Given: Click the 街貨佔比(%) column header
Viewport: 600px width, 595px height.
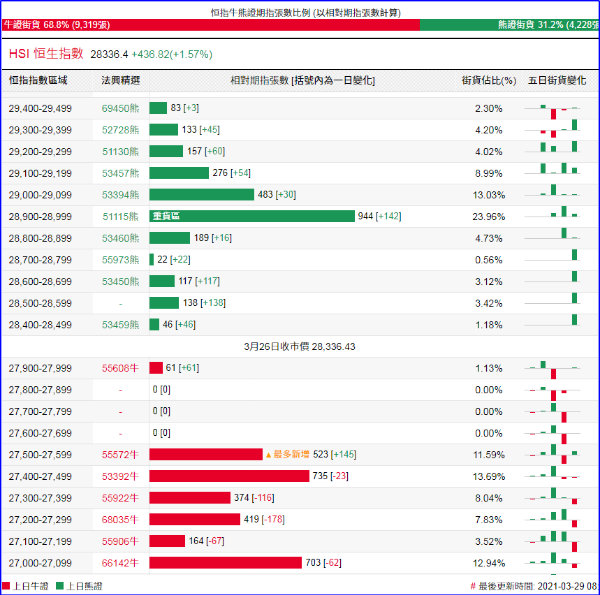Looking at the screenshot, I should 489,81.
